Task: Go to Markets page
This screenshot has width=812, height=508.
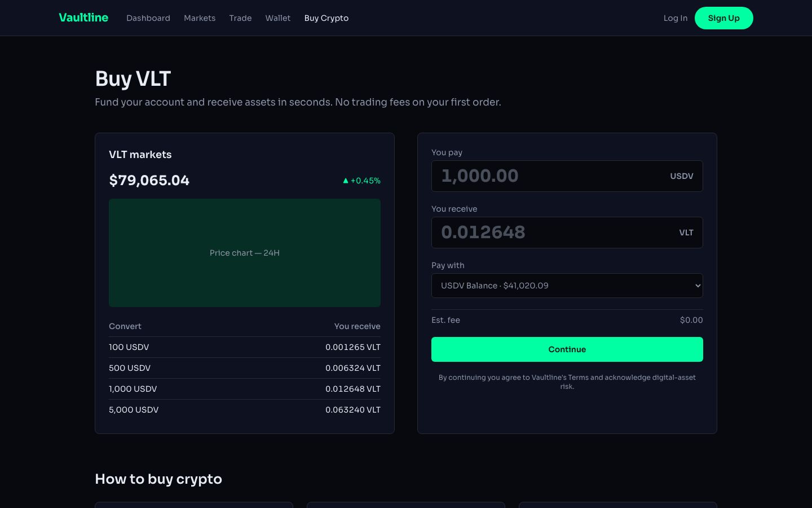Action: [200, 18]
